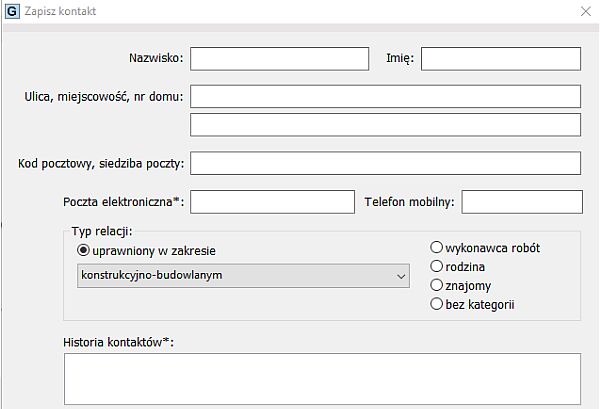Choose the 'wykonawca robót' relation type

point(437,247)
